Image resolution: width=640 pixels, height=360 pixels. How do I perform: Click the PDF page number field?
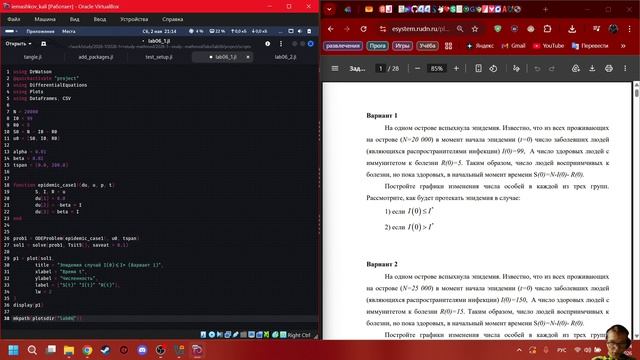click(x=380, y=68)
